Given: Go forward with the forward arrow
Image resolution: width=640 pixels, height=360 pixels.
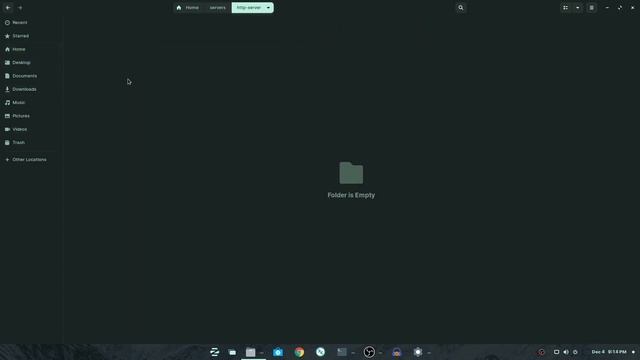Looking at the screenshot, I should point(20,8).
